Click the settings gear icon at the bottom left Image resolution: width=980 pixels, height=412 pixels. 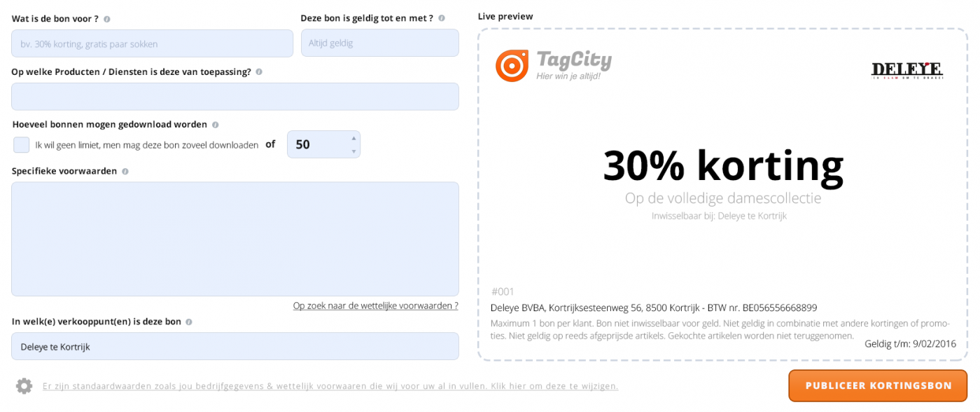click(24, 386)
